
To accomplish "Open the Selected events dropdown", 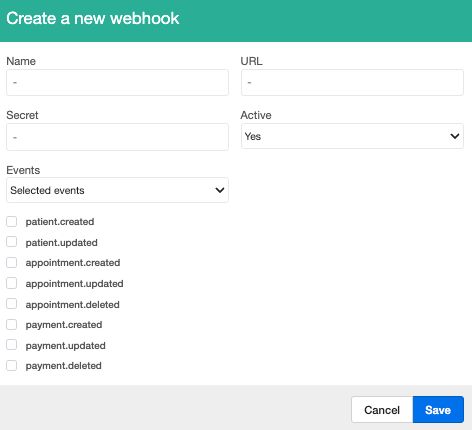I will click(x=117, y=190).
